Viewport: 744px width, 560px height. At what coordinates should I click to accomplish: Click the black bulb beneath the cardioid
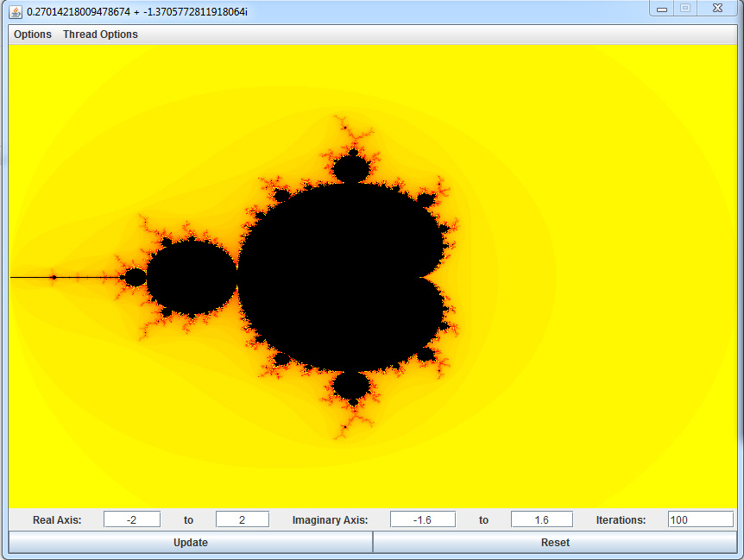351,386
